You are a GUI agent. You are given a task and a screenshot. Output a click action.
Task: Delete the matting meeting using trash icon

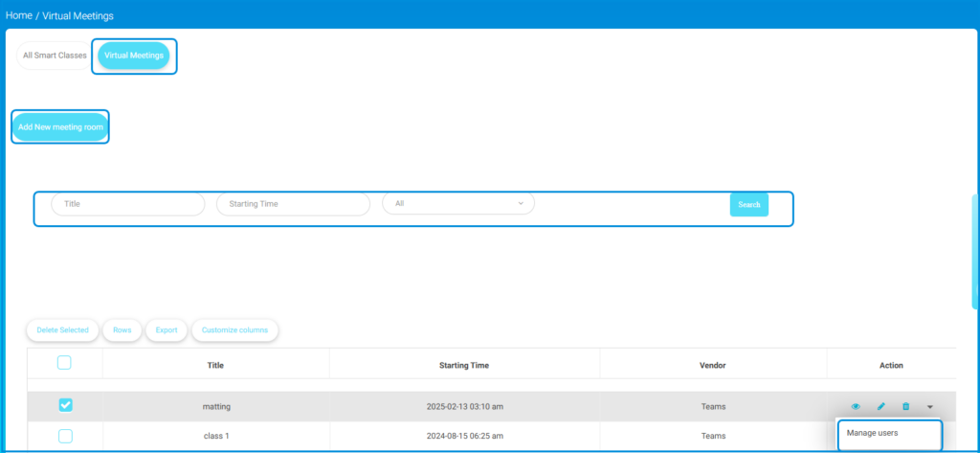905,407
